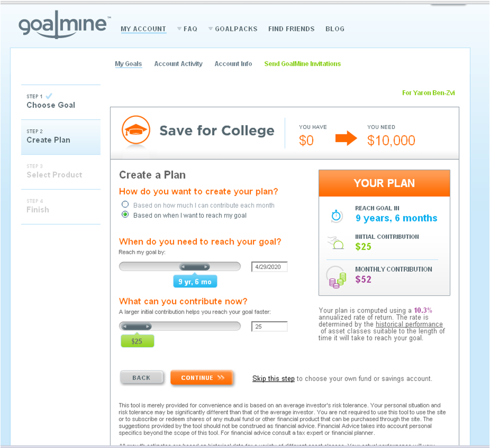Click the initial contribution slider handle
Screen dimensions: 490x448
point(137,326)
